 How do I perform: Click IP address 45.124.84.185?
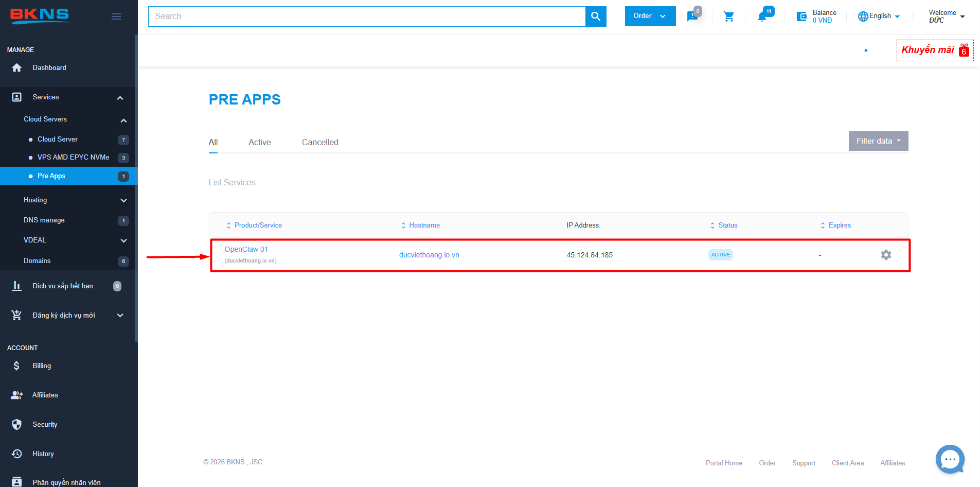pos(590,255)
